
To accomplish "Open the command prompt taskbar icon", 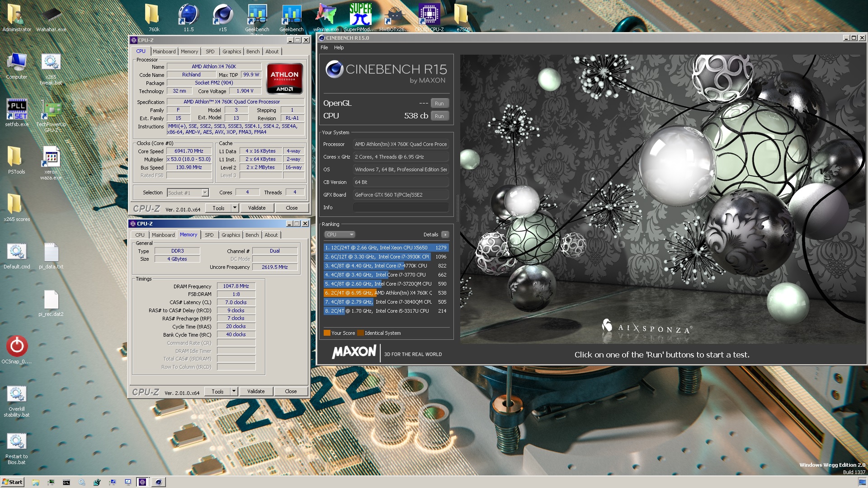I will [x=66, y=482].
